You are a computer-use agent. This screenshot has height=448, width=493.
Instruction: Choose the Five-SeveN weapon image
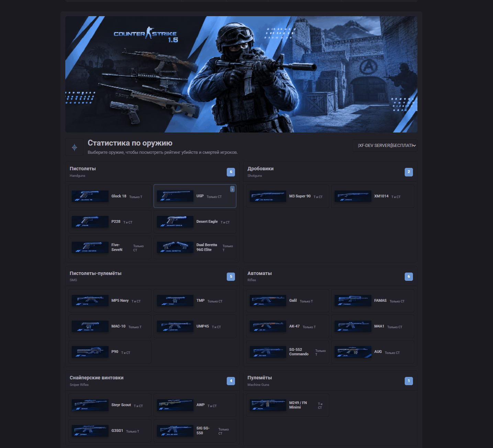click(90, 247)
